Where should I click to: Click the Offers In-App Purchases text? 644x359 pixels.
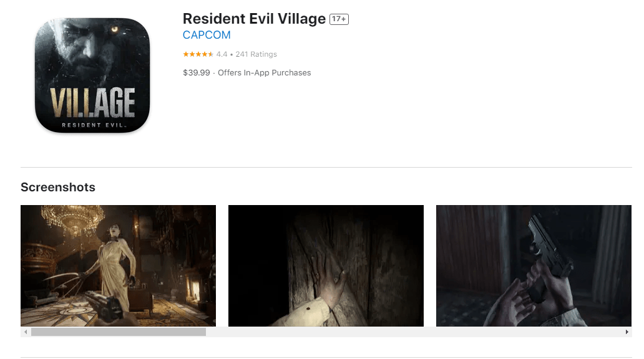(x=265, y=73)
